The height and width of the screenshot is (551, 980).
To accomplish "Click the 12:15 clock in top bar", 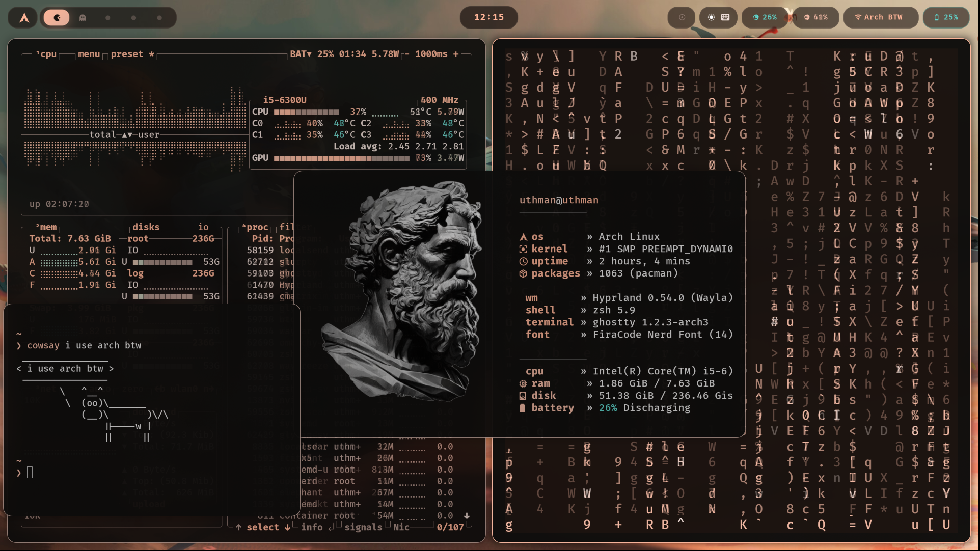I will (x=489, y=17).
